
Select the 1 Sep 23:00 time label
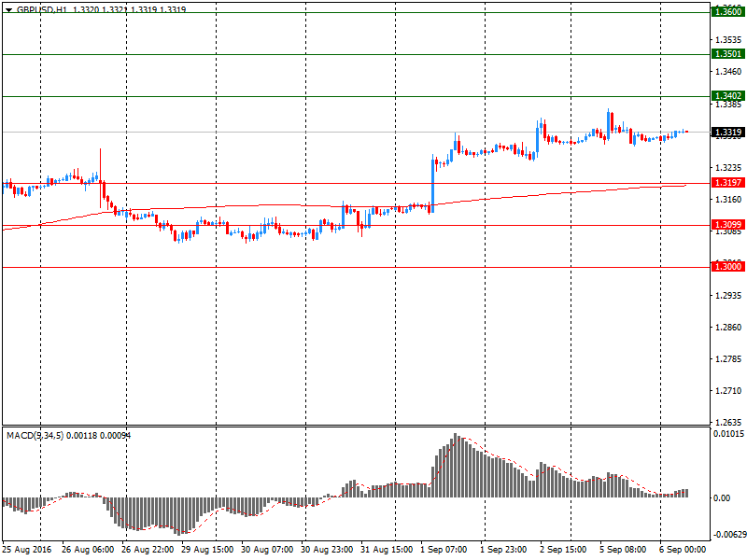[503, 549]
